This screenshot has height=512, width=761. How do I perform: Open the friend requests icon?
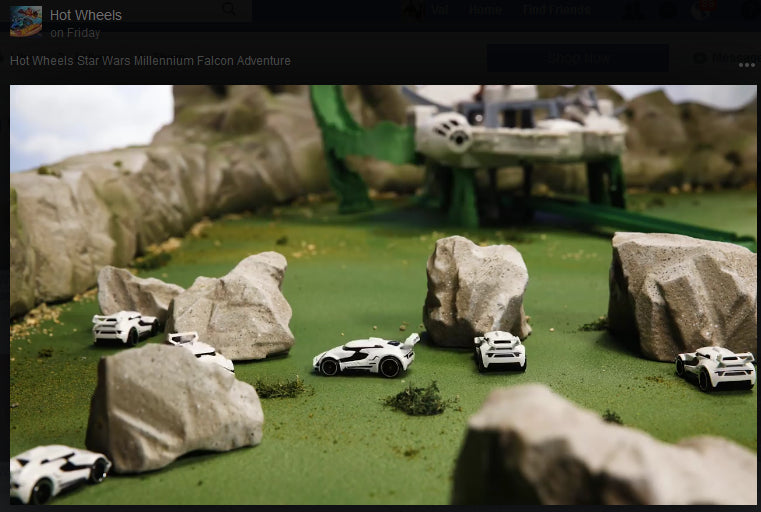click(633, 10)
